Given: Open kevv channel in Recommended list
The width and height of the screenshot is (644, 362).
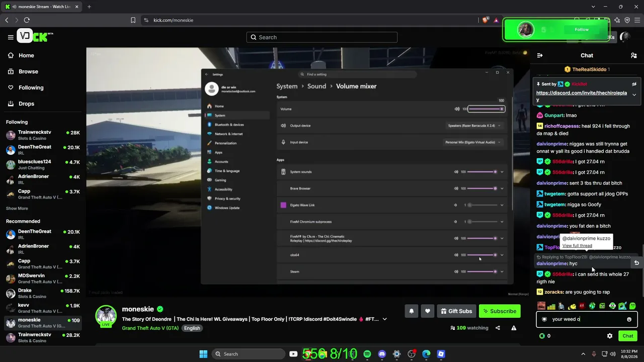Looking at the screenshot, I should point(42,308).
